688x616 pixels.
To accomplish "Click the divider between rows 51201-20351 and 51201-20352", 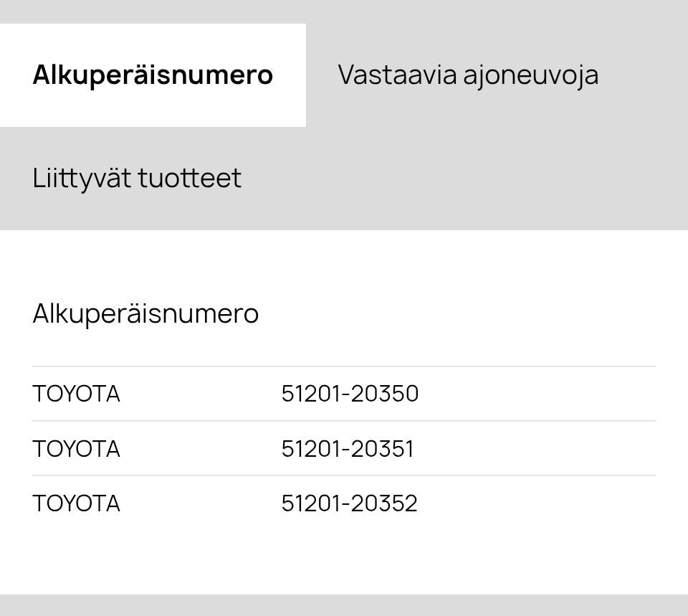I will pyautogui.click(x=344, y=475).
